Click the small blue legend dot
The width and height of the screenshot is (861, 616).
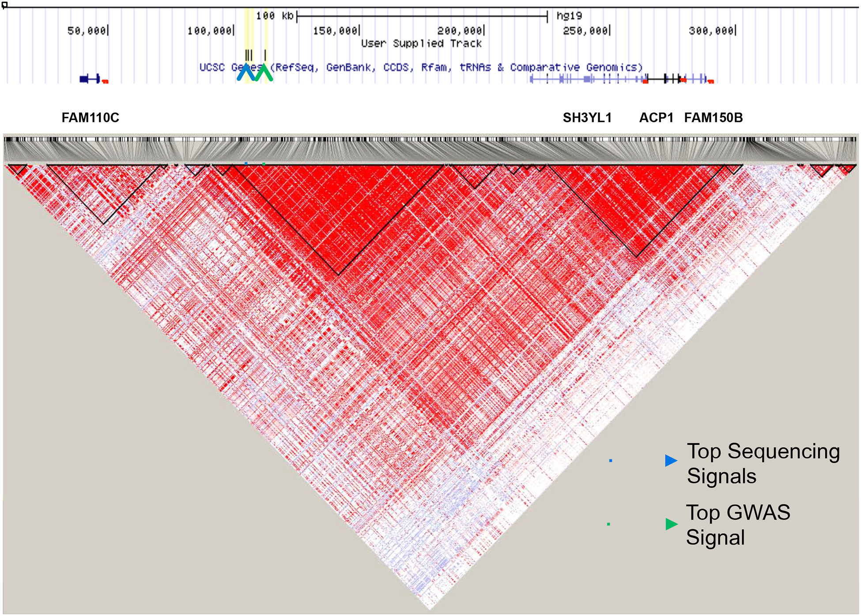tap(611, 461)
